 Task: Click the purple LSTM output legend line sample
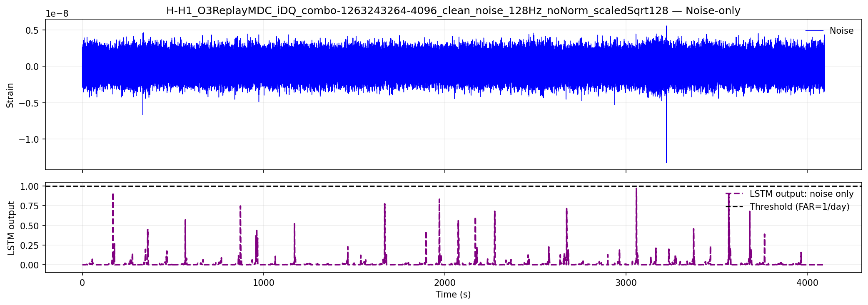(734, 194)
